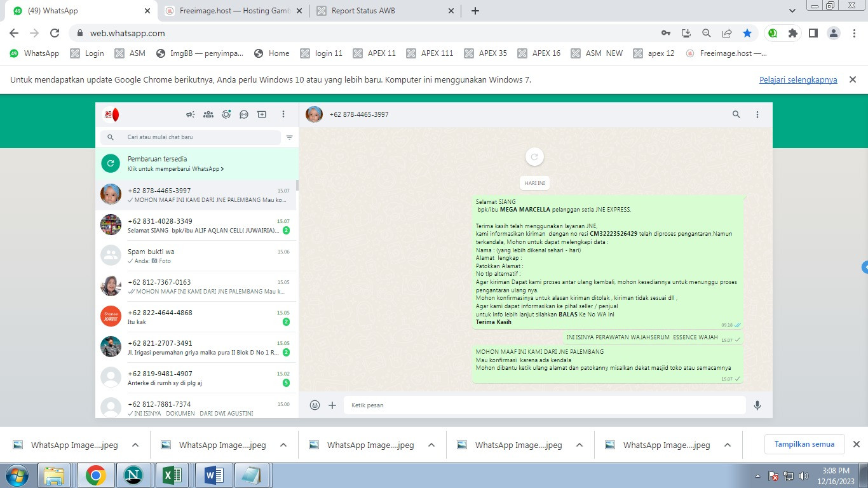Click the Shopee Xpress avatar in chat list
The width and height of the screenshot is (868, 488).
pyautogui.click(x=111, y=316)
